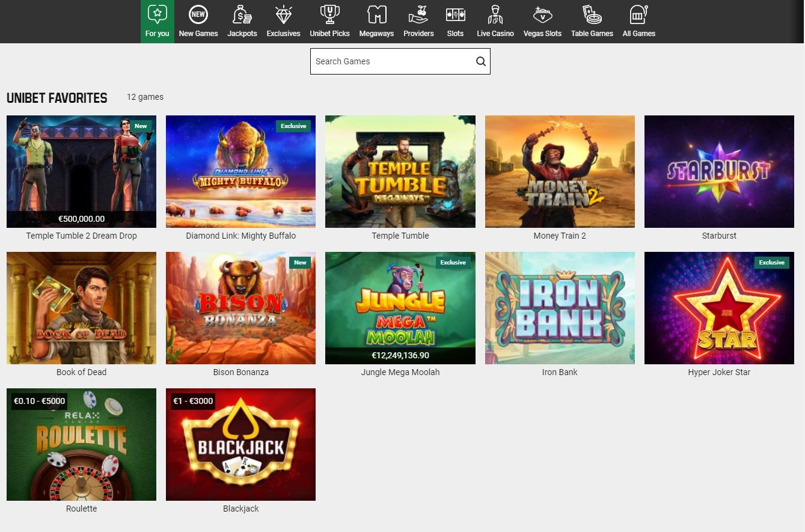
Task: Select the Live Casino tab label
Action: pyautogui.click(x=495, y=34)
